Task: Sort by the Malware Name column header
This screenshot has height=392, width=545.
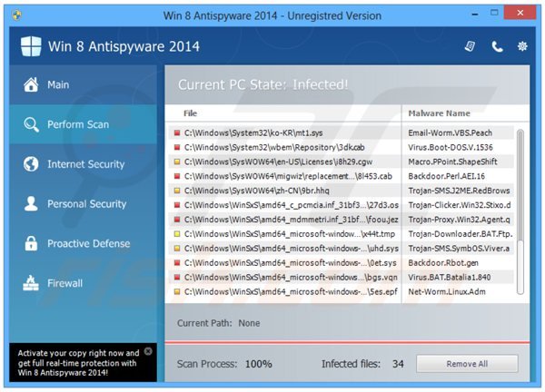Action: [439, 113]
